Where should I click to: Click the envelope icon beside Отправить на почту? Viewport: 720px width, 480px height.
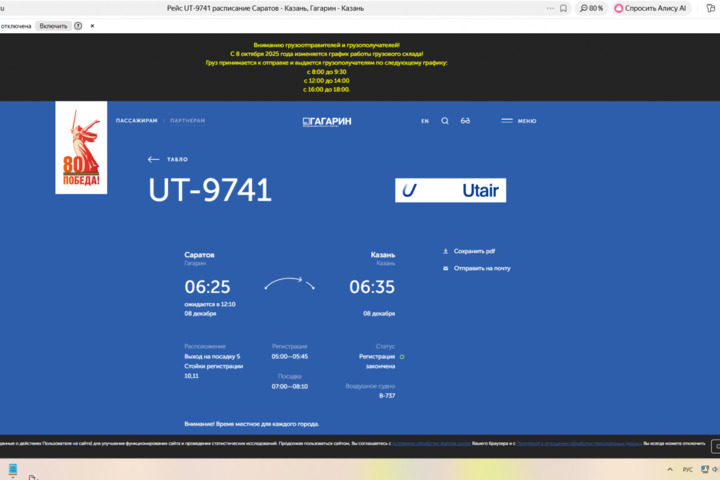tap(445, 269)
